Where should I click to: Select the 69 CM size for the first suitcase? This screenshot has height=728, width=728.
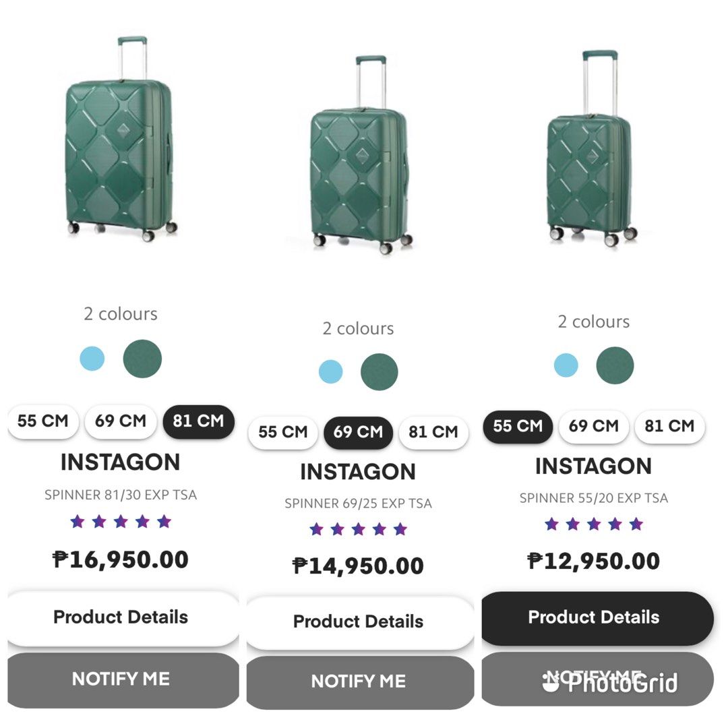click(121, 421)
